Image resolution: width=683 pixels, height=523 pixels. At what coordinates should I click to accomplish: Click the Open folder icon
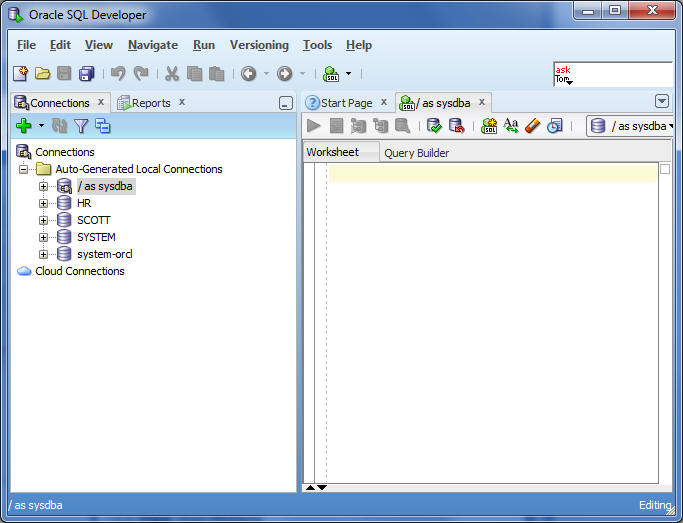42,74
